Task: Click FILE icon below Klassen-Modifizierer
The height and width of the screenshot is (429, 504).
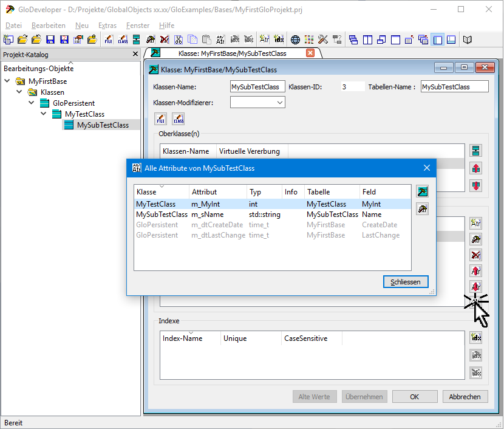Action: coord(161,119)
